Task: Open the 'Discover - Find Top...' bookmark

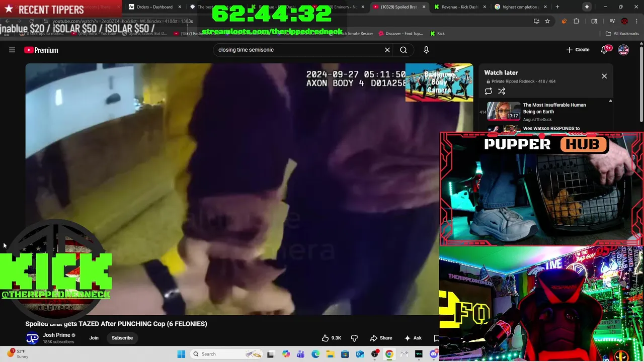Action: (401, 34)
